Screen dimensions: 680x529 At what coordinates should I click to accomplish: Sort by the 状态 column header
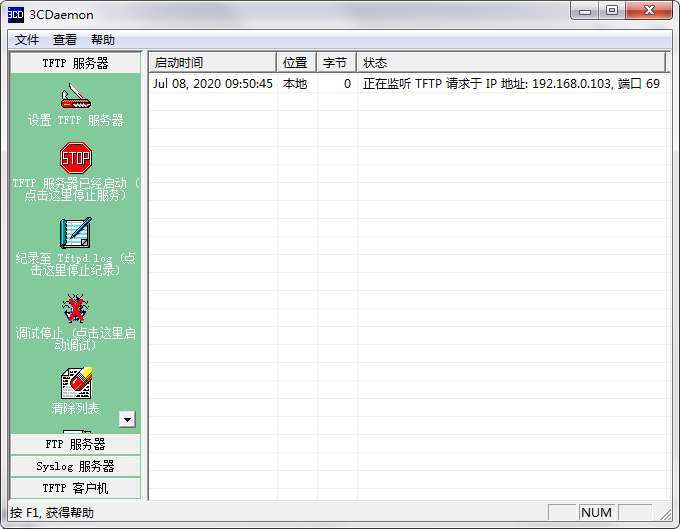coord(511,63)
